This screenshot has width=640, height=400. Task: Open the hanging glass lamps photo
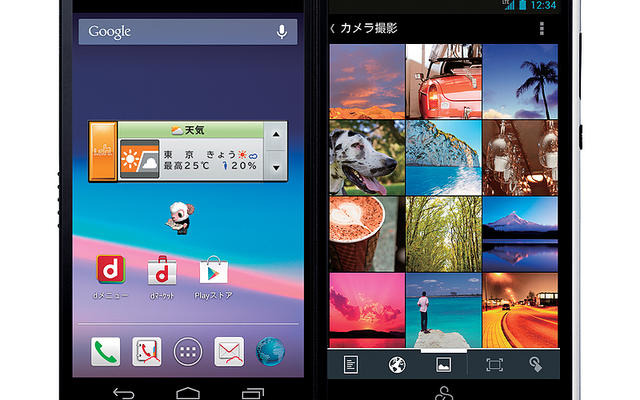[520, 158]
